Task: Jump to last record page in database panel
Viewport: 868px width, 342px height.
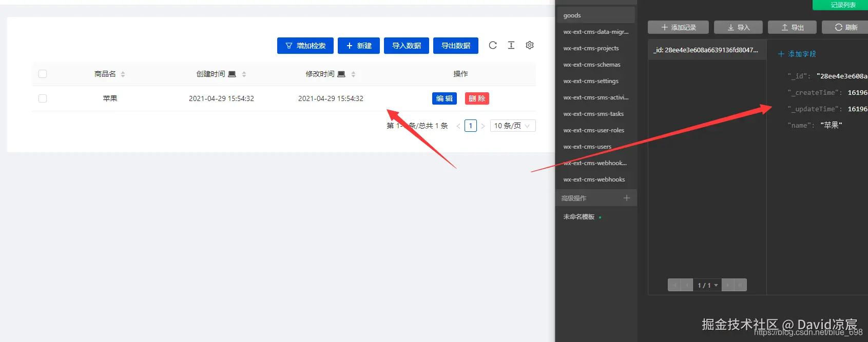Action: pyautogui.click(x=740, y=285)
